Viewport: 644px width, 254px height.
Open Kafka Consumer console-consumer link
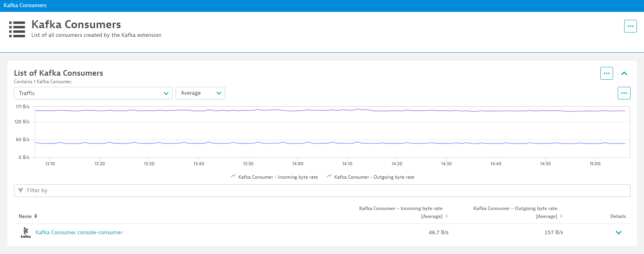click(79, 233)
